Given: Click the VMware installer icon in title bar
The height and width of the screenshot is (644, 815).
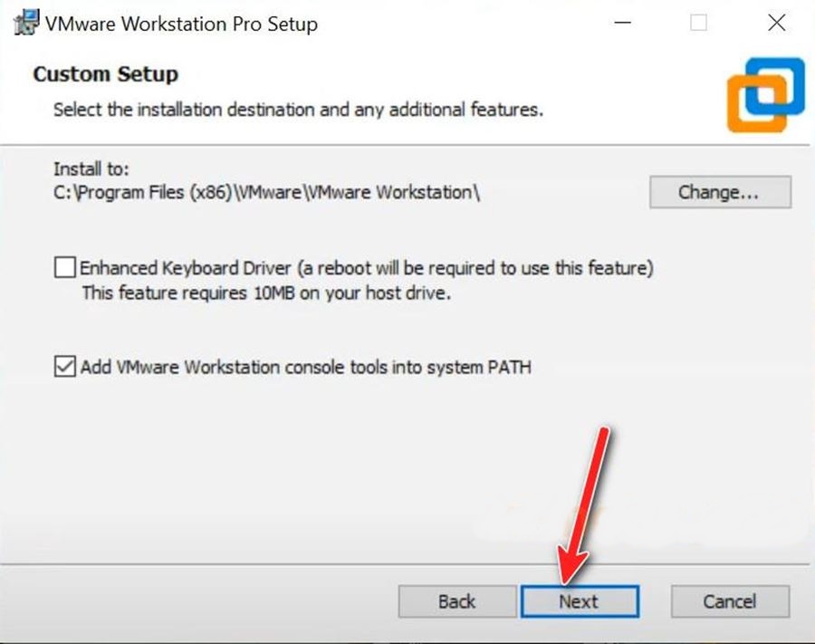Looking at the screenshot, I should pyautogui.click(x=24, y=24).
